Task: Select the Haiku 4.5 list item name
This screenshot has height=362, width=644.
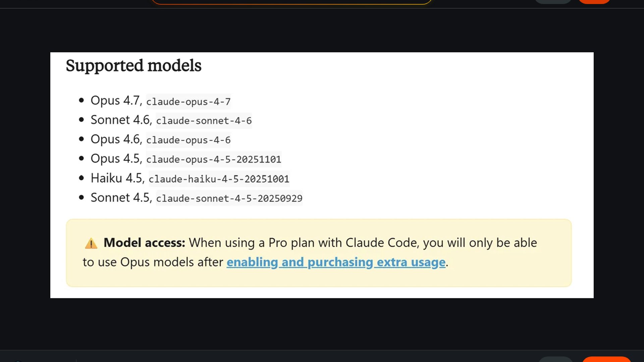Action: [116, 178]
